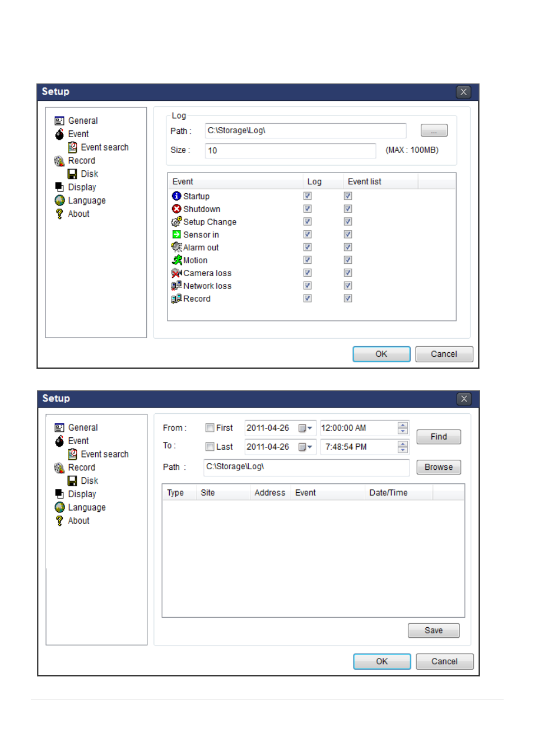The image size is (535, 756).
Task: Click the To time spinner arrows
Action: point(403,447)
